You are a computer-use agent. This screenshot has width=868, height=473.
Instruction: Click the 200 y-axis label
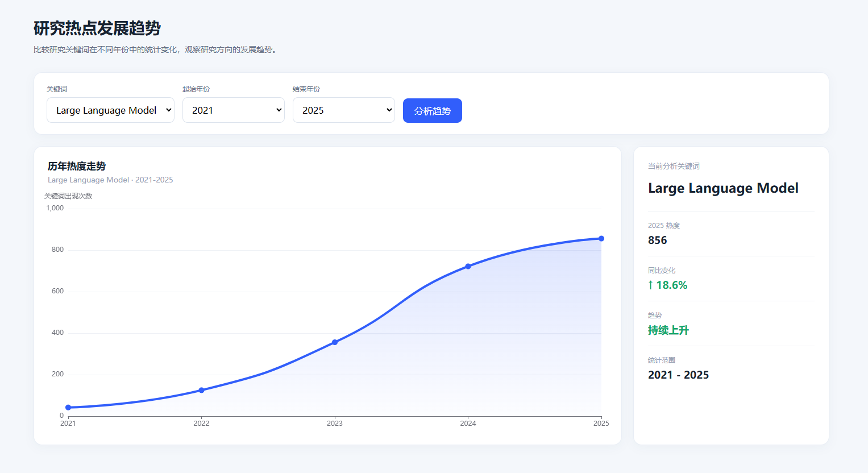tap(57, 374)
